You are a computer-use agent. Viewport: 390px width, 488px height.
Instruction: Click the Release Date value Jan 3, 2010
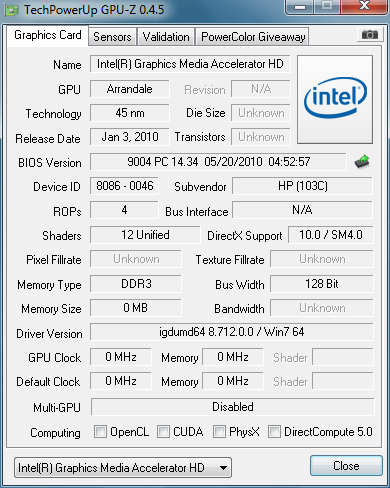click(x=130, y=137)
